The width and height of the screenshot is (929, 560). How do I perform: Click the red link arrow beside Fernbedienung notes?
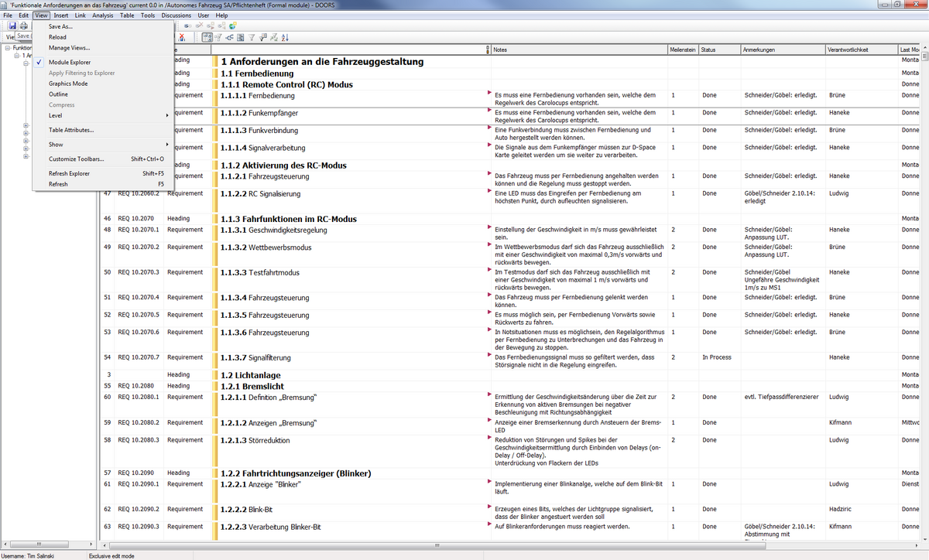(488, 93)
